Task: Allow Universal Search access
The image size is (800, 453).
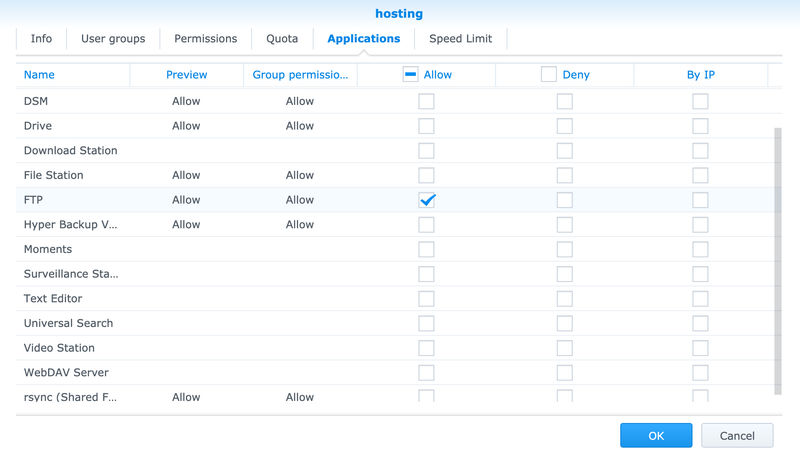Action: [427, 323]
